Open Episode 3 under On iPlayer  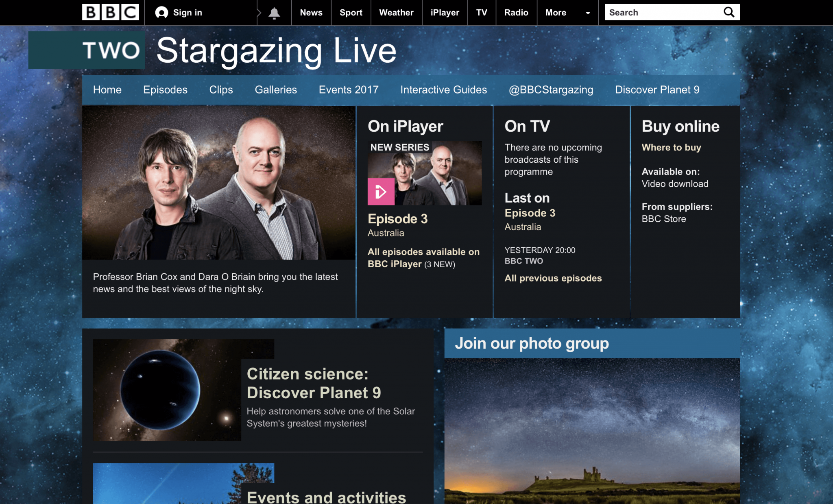coord(397,219)
